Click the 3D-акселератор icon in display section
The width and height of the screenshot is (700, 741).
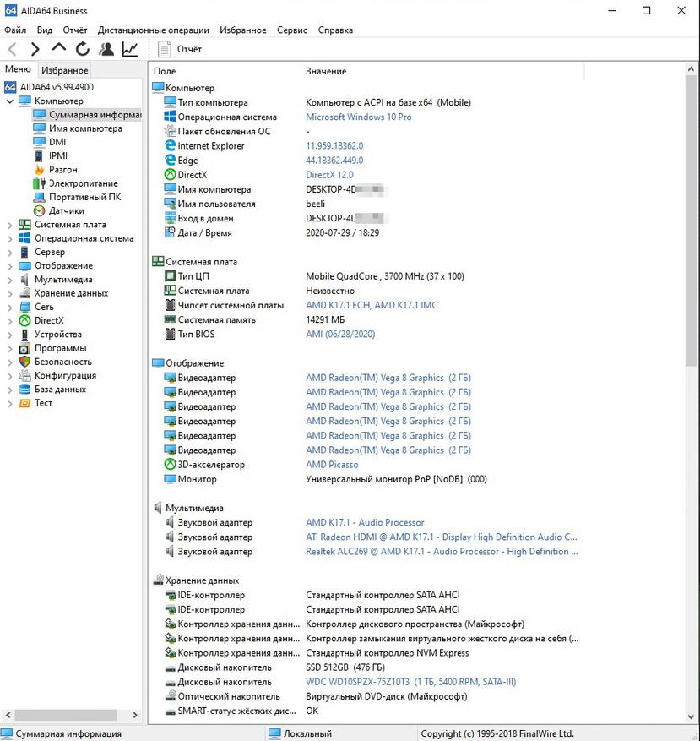coord(170,465)
